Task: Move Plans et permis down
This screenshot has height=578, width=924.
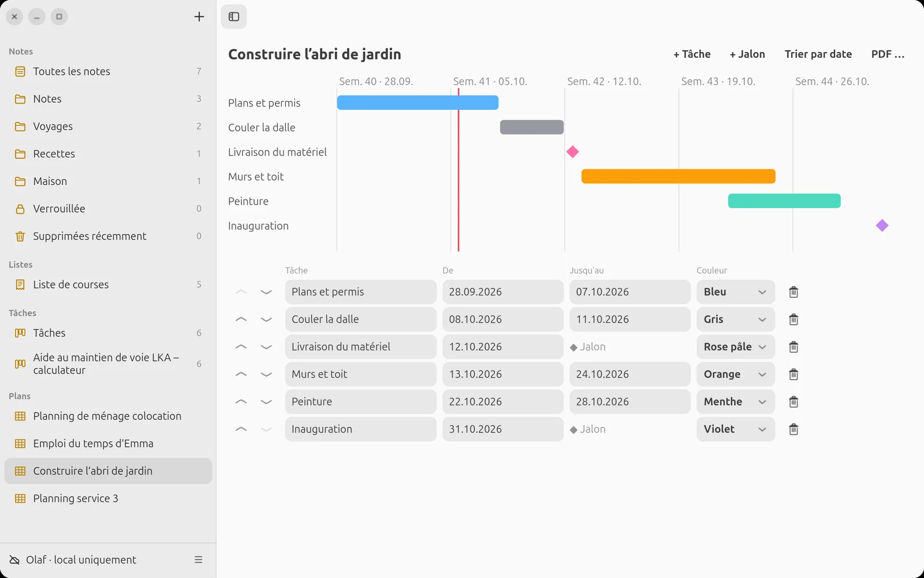Action: coord(266,292)
